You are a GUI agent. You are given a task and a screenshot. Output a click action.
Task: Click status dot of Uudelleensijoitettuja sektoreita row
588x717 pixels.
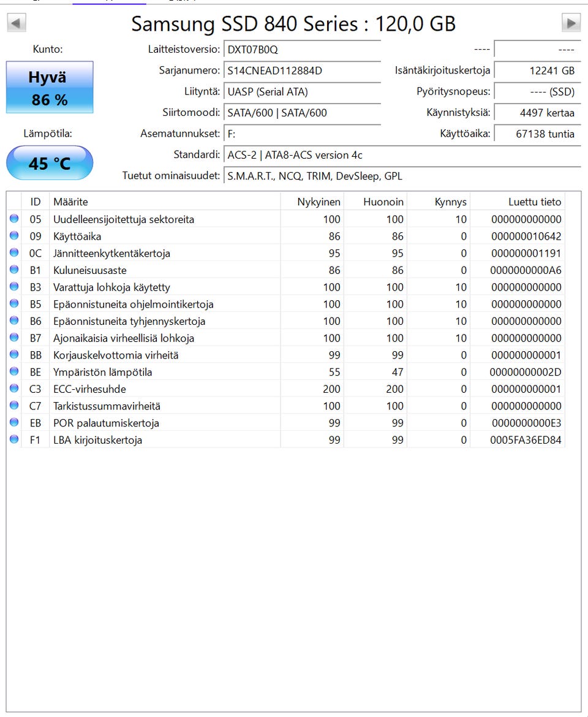pyautogui.click(x=14, y=219)
